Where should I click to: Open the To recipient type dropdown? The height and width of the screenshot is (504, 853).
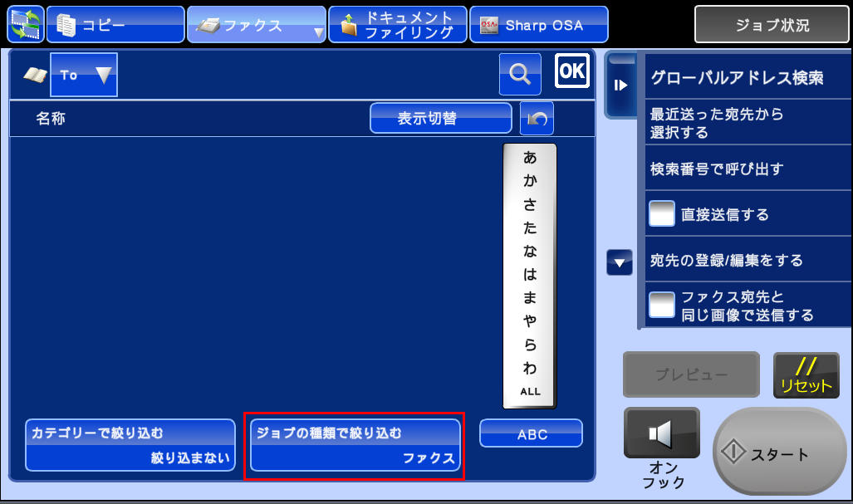(x=84, y=75)
